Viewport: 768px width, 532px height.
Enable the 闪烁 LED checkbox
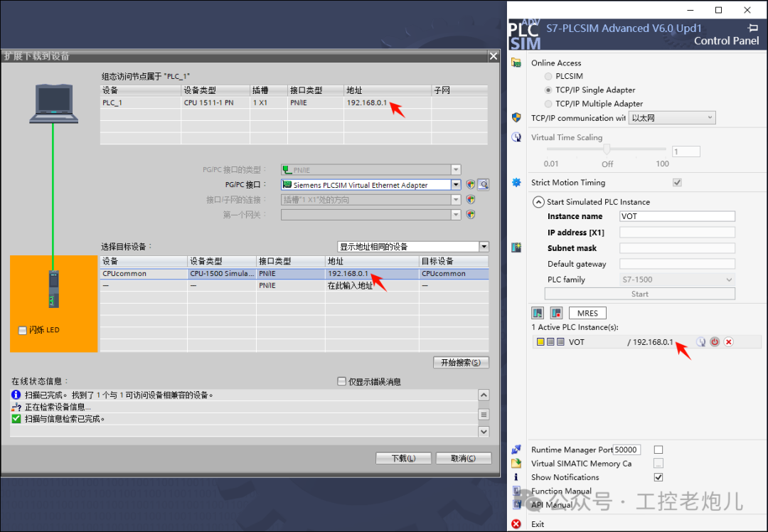(23, 330)
